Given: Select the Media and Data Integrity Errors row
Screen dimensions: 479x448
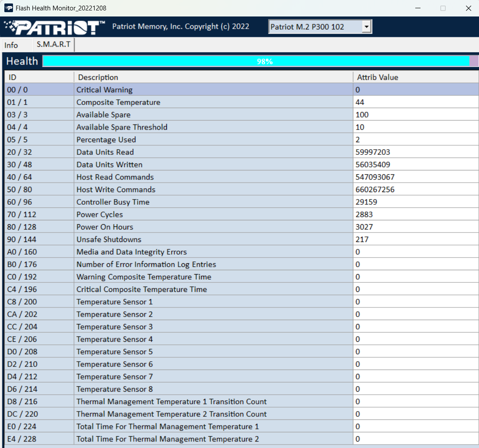Looking at the screenshot, I should coord(241,252).
